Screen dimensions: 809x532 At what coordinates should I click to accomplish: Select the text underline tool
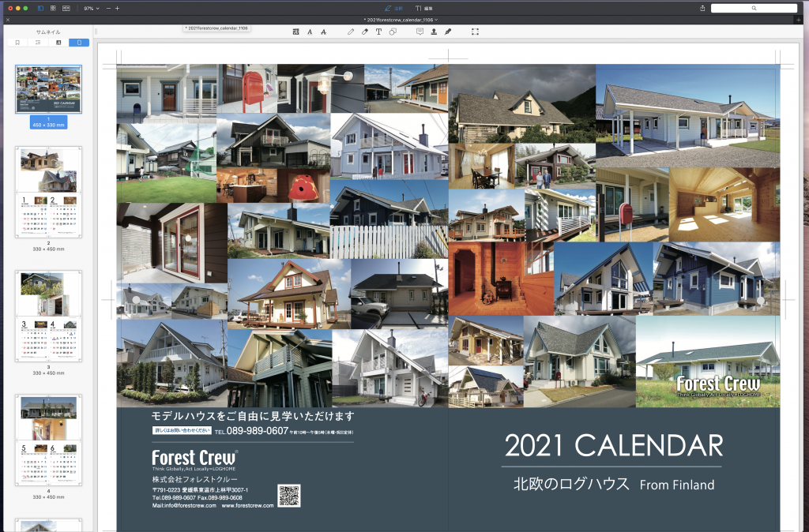point(310,32)
